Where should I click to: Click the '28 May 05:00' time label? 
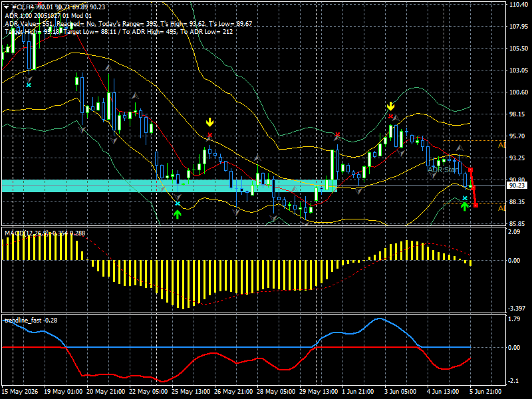point(276,392)
